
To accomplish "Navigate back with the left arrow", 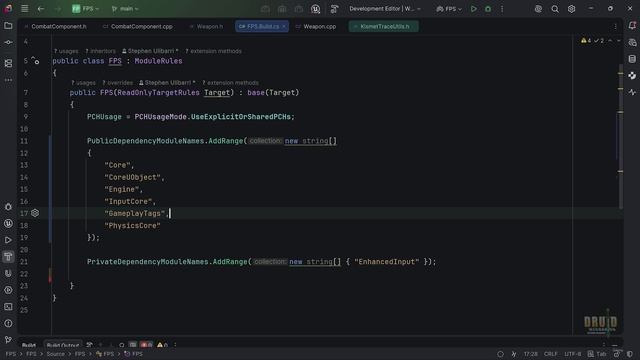I will click(41, 9).
